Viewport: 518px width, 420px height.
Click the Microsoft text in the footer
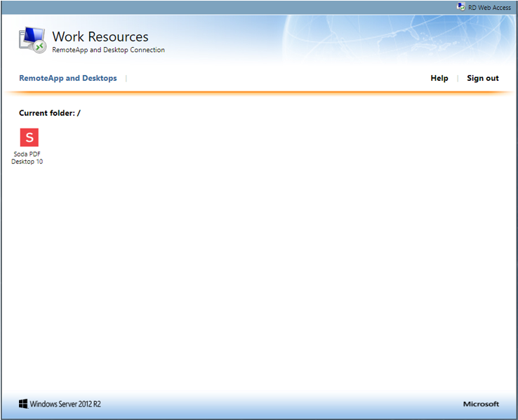[x=481, y=404]
